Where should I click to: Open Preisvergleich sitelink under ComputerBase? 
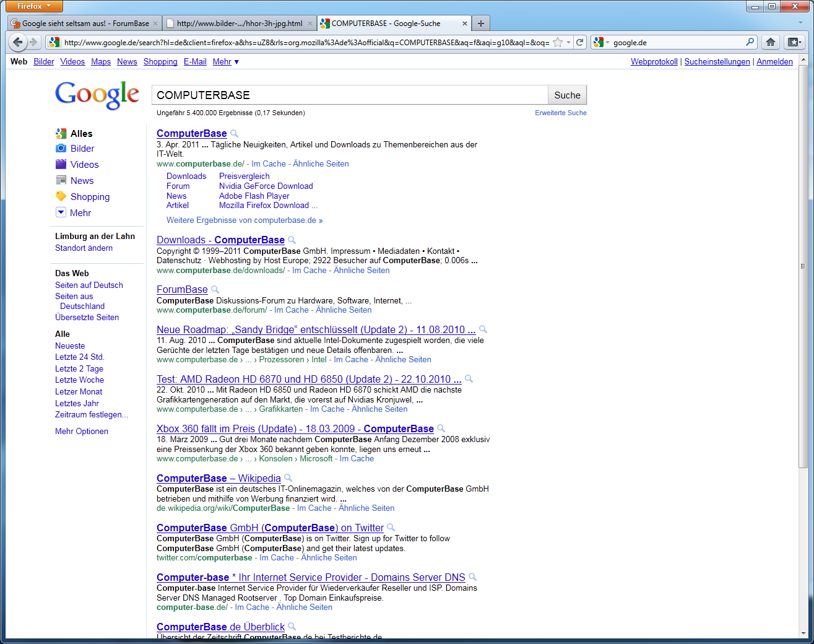point(245,176)
